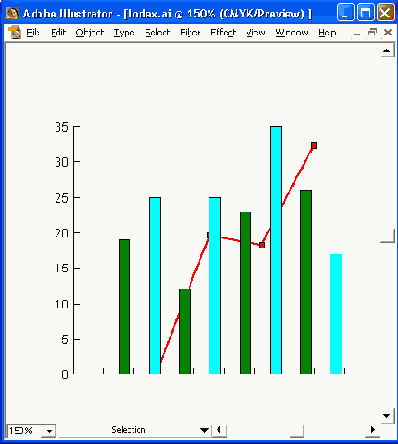Viewport: 398px width, 444px height.
Task: Click the vertical scrollbar up arrow
Action: (387, 51)
